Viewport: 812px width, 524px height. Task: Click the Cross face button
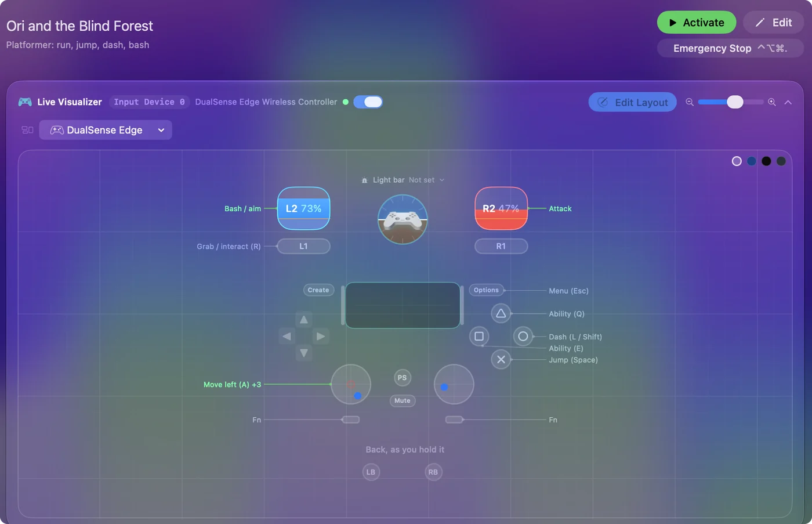click(501, 359)
